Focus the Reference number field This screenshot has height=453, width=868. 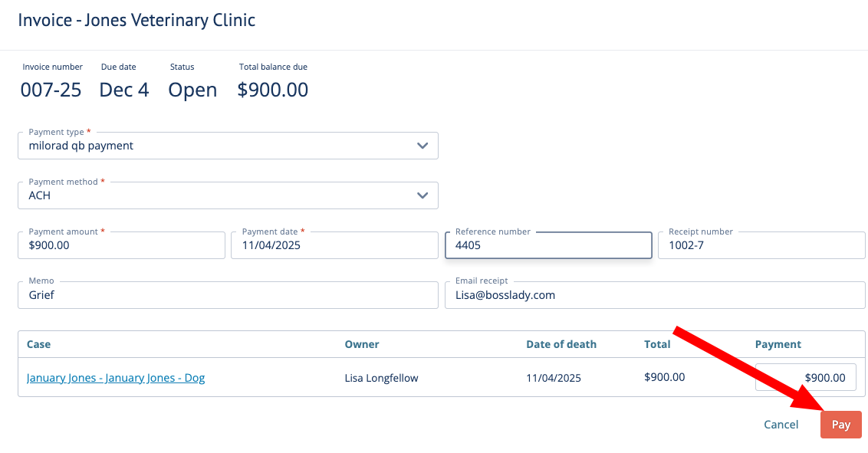tap(547, 245)
